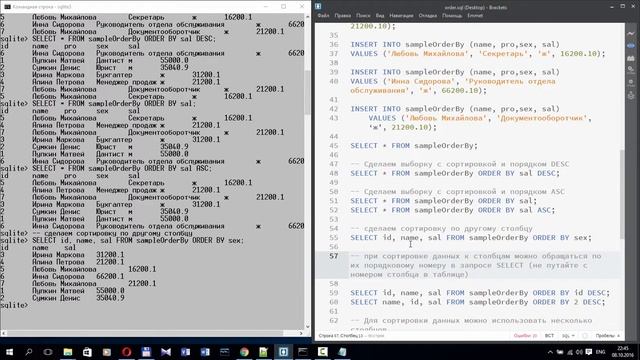Open the Файл menu in Brackets
The height and width of the screenshot is (360, 640).
click(x=323, y=16)
